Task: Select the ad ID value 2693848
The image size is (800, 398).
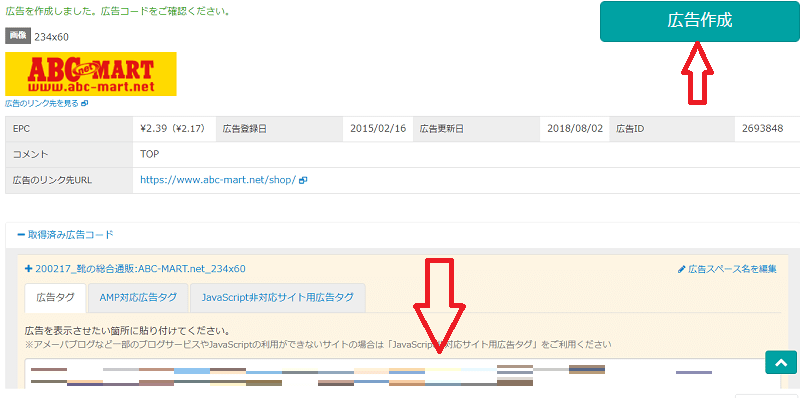Action: coord(763,129)
